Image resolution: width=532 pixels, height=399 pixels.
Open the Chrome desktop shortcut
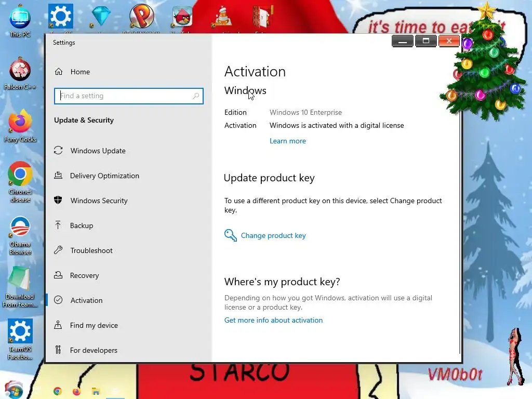coord(20,182)
